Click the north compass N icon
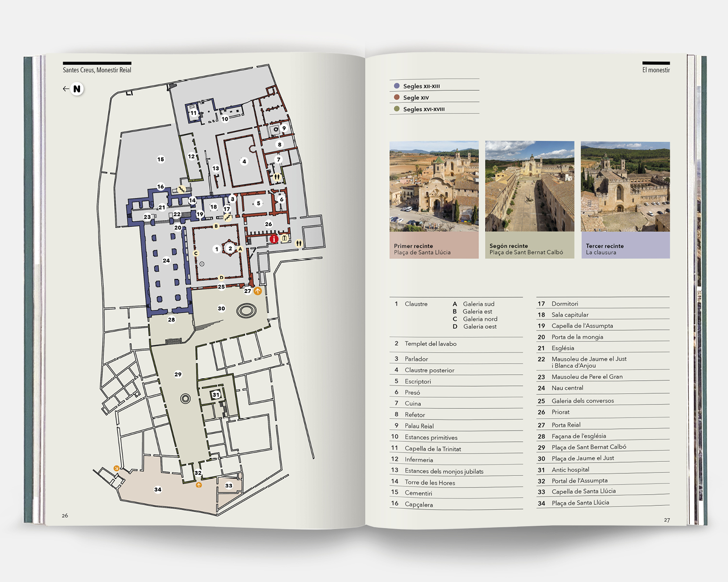The image size is (728, 582). pos(77,89)
